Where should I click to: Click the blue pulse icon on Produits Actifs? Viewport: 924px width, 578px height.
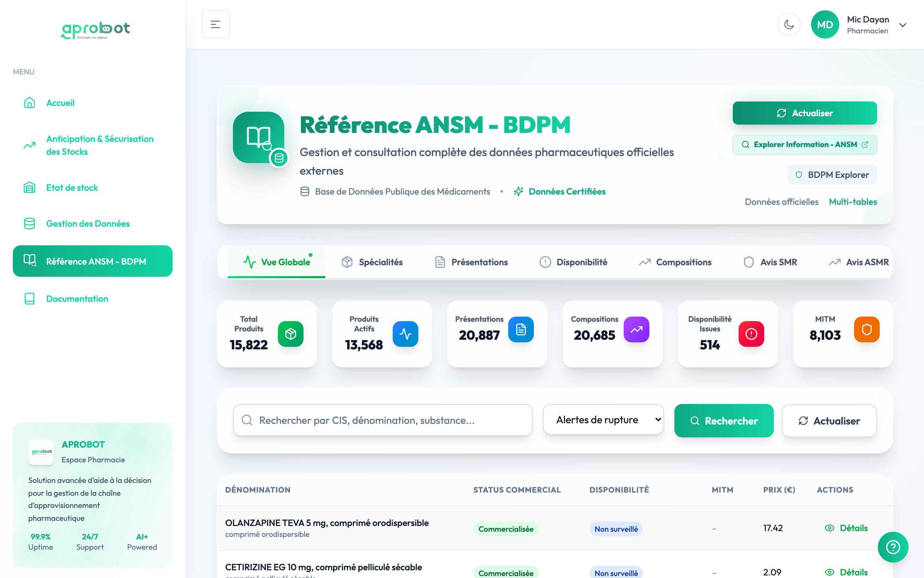[x=406, y=334]
